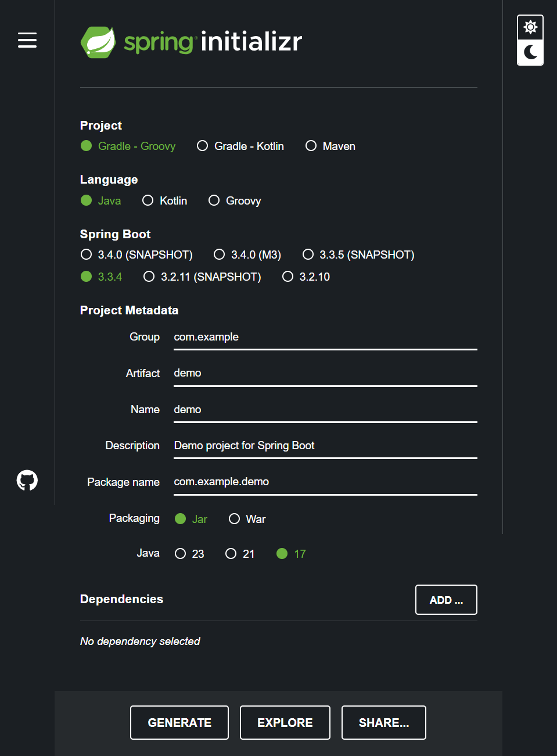This screenshot has height=756, width=557.
Task: Choose Gradle - Kotlin project option
Action: [x=240, y=146]
